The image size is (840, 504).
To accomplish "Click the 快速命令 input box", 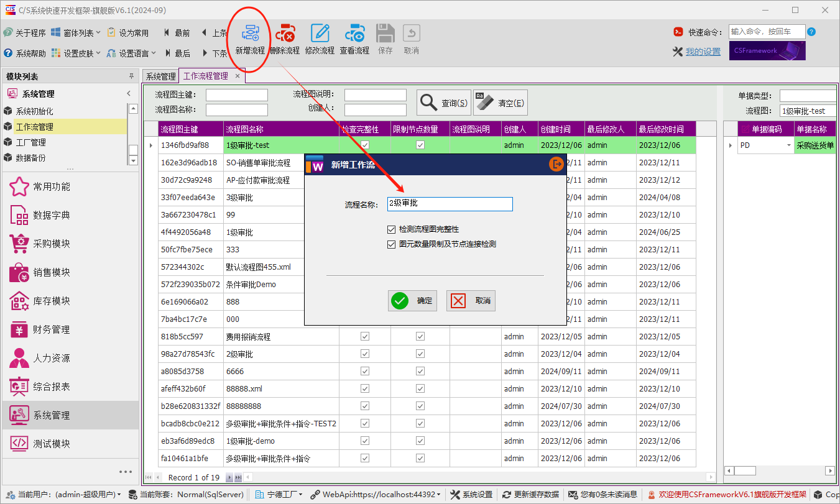I will 767,32.
